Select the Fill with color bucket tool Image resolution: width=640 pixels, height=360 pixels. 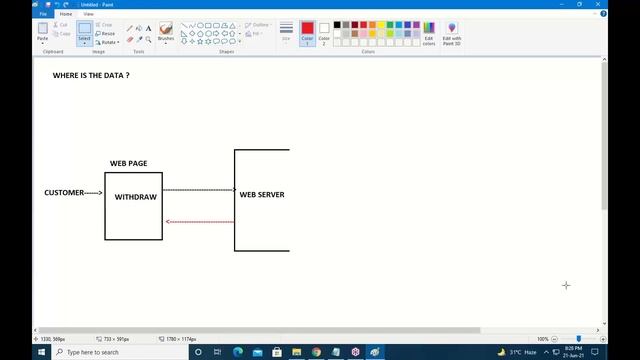pos(139,28)
